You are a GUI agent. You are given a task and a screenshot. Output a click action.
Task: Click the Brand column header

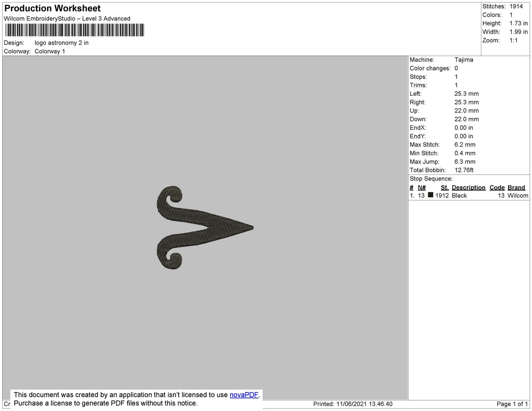point(516,187)
